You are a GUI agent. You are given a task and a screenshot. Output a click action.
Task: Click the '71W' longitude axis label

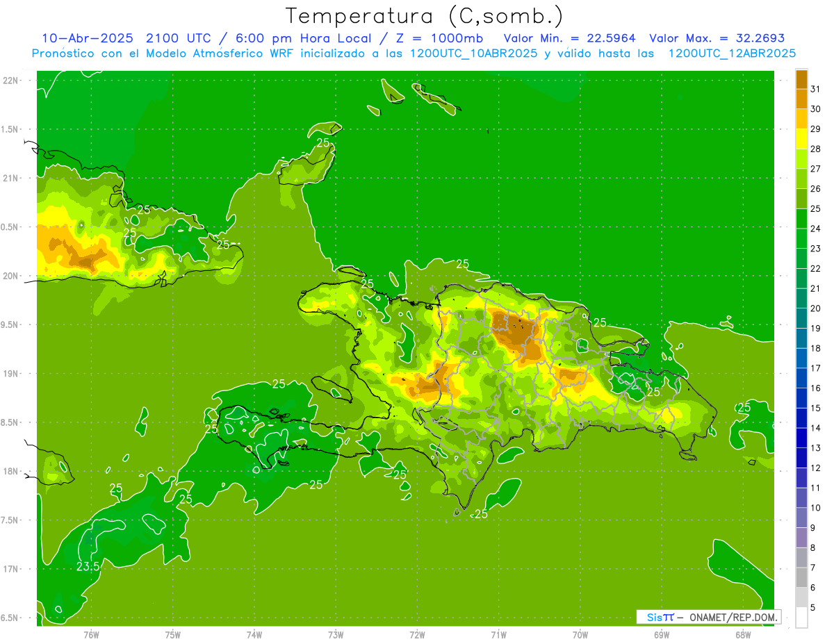[x=498, y=635]
